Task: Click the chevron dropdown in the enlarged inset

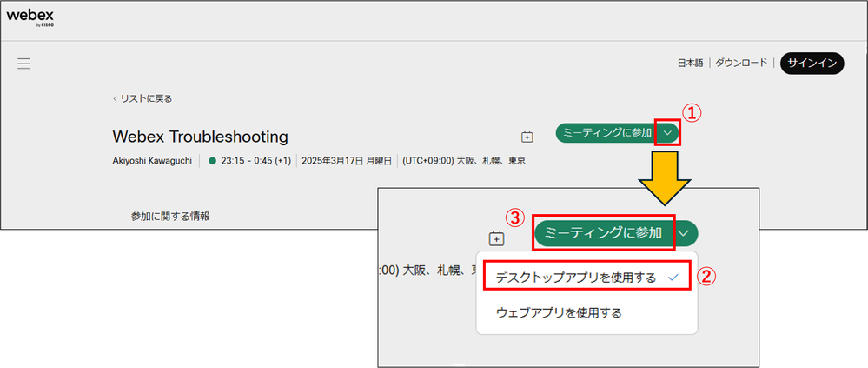Action: 685,233
